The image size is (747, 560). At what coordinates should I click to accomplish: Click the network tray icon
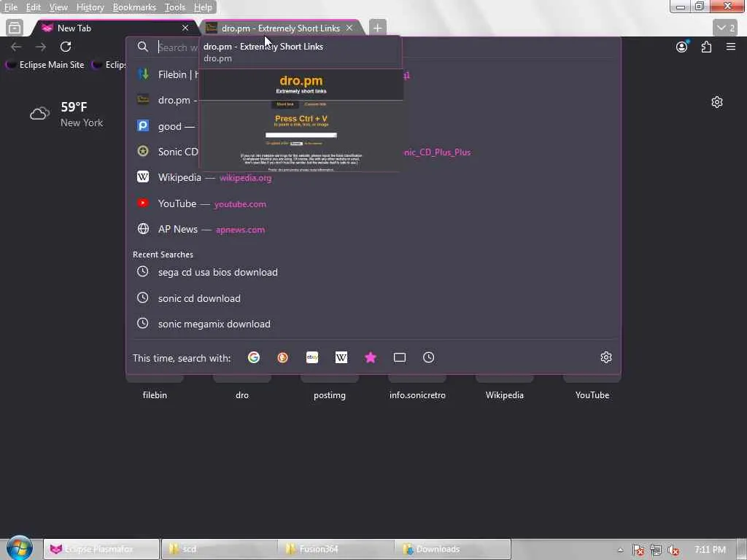point(656,550)
